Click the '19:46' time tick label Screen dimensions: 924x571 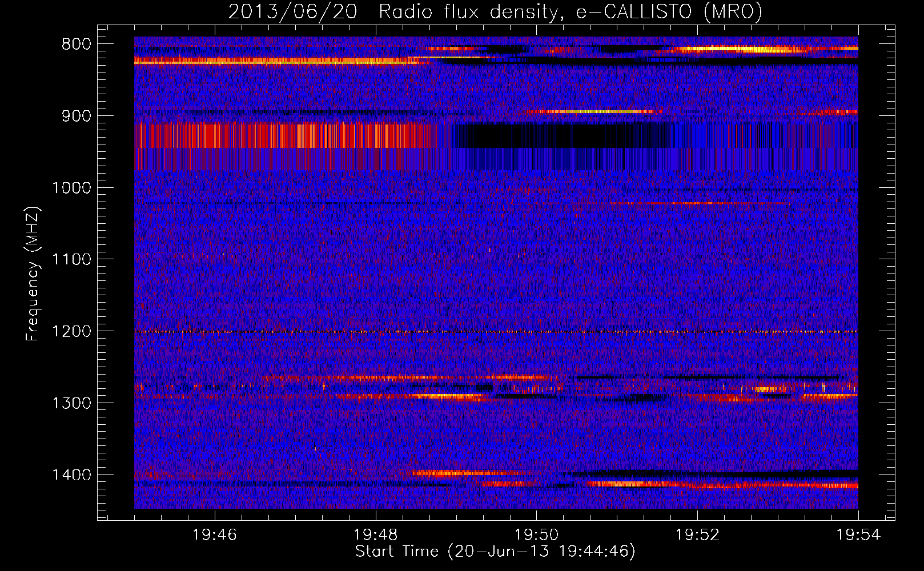click(x=215, y=535)
